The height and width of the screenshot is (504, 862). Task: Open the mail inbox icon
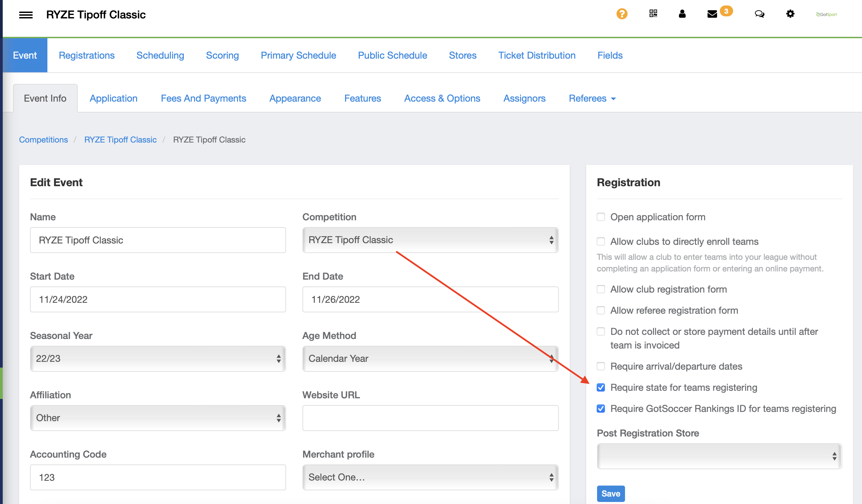tap(712, 14)
